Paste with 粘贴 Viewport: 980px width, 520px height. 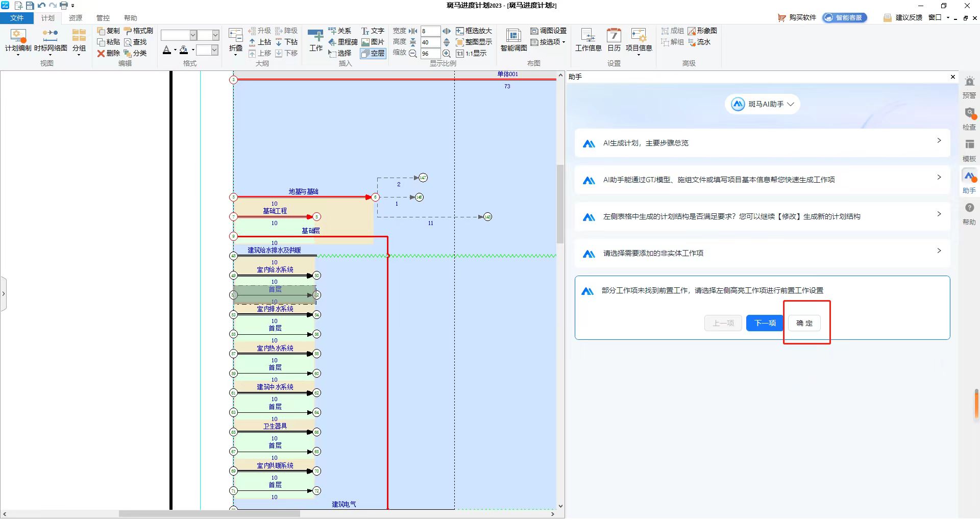(109, 42)
